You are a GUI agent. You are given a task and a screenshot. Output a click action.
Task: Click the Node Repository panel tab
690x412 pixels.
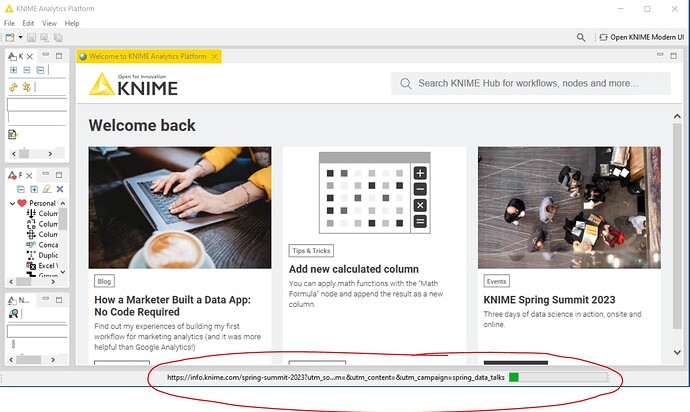[x=18, y=301]
